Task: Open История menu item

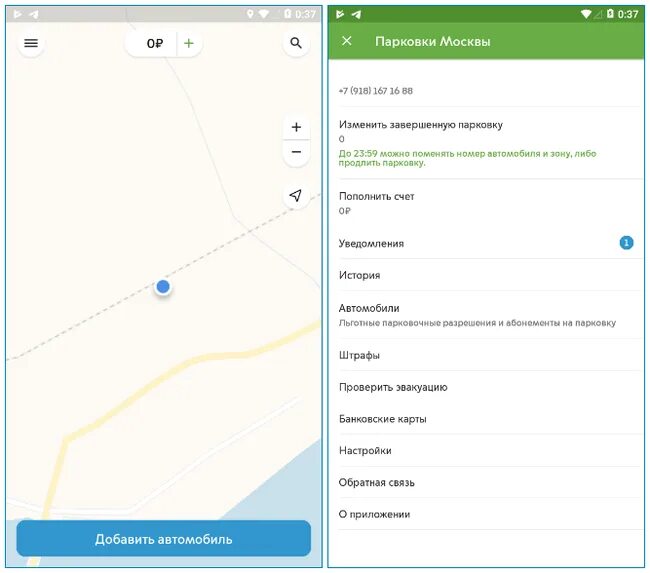Action: 490,275
